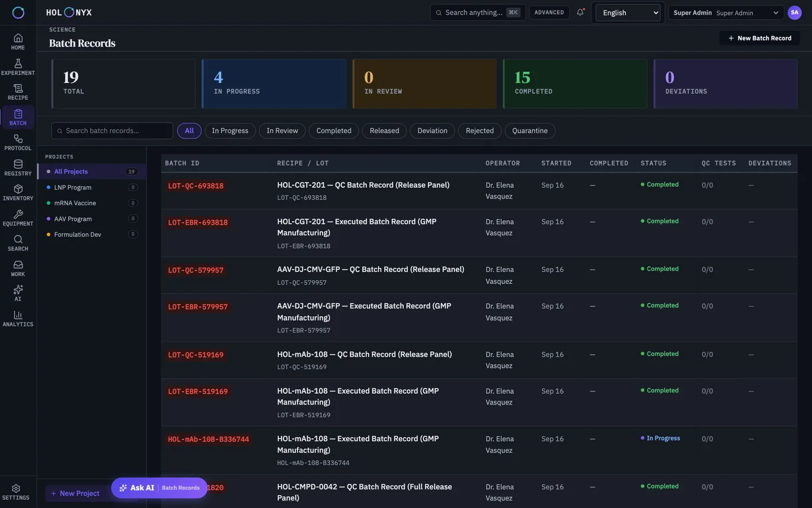812x508 pixels.
Task: Click the ADVANCED search button
Action: point(549,12)
